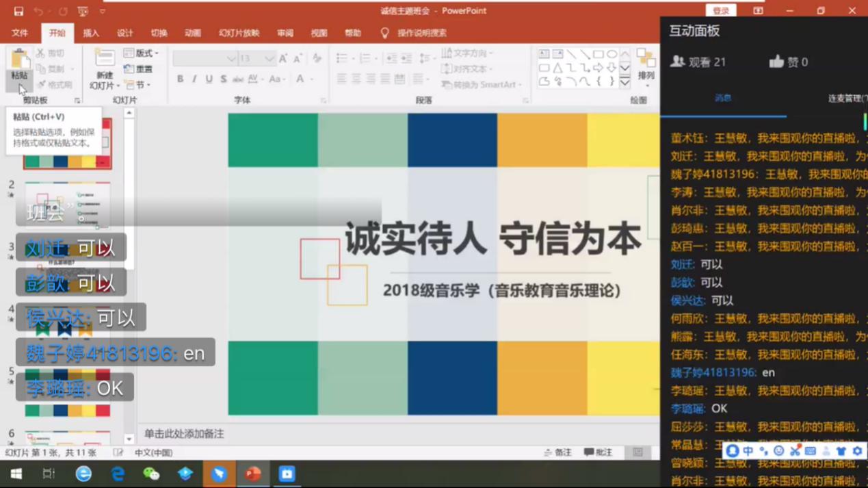Click the yellow block on the slide

(622, 141)
